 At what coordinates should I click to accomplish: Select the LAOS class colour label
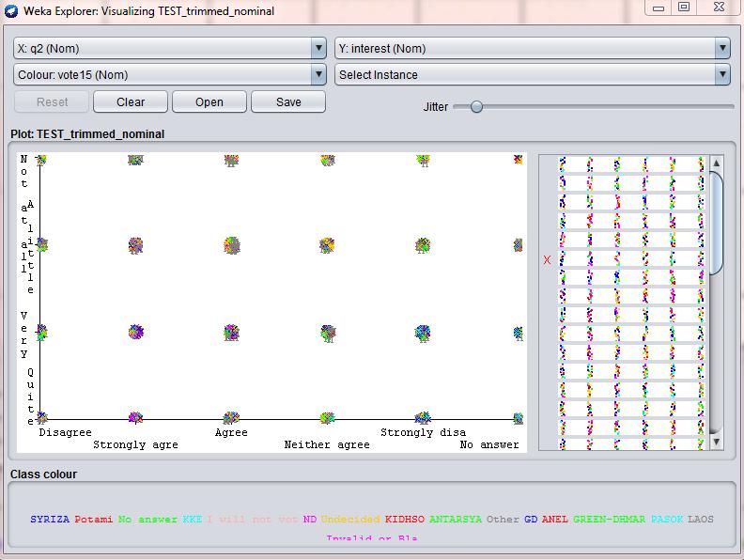701,520
